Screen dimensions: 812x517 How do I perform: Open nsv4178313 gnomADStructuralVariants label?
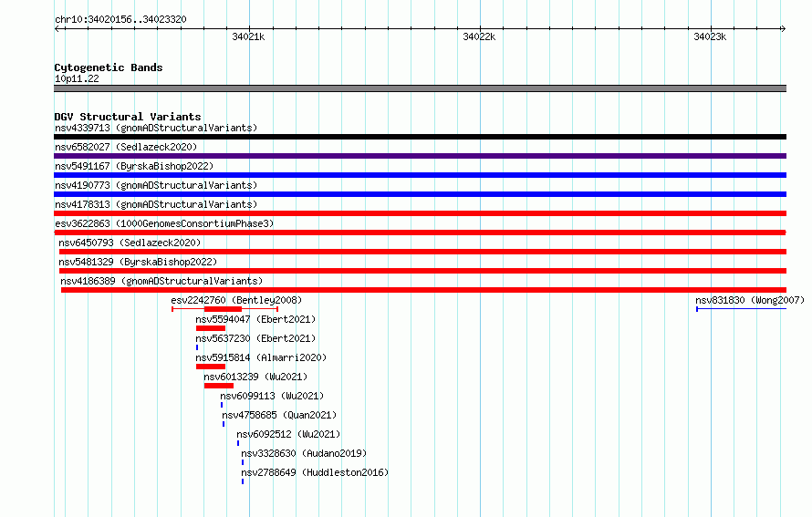pos(156,204)
